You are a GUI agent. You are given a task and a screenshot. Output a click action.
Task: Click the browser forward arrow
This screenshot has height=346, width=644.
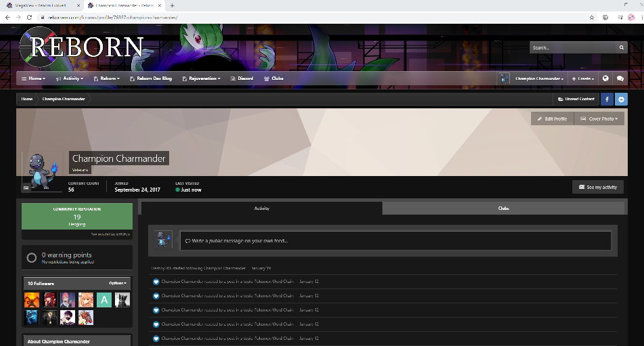pyautogui.click(x=18, y=17)
